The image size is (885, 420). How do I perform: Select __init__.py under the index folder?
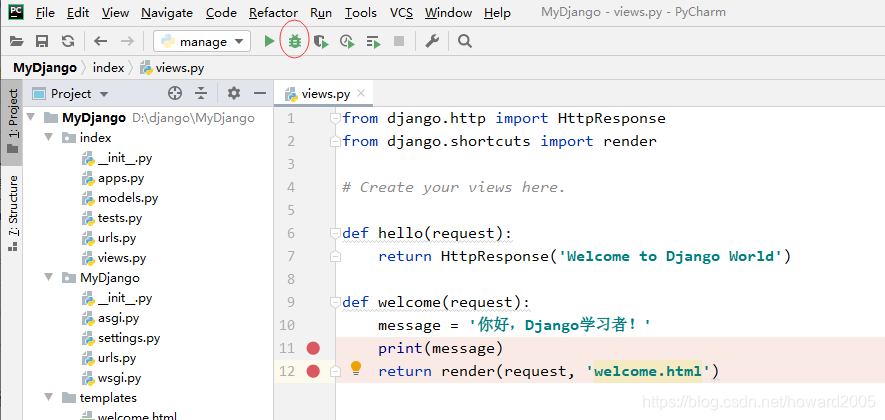pos(125,158)
